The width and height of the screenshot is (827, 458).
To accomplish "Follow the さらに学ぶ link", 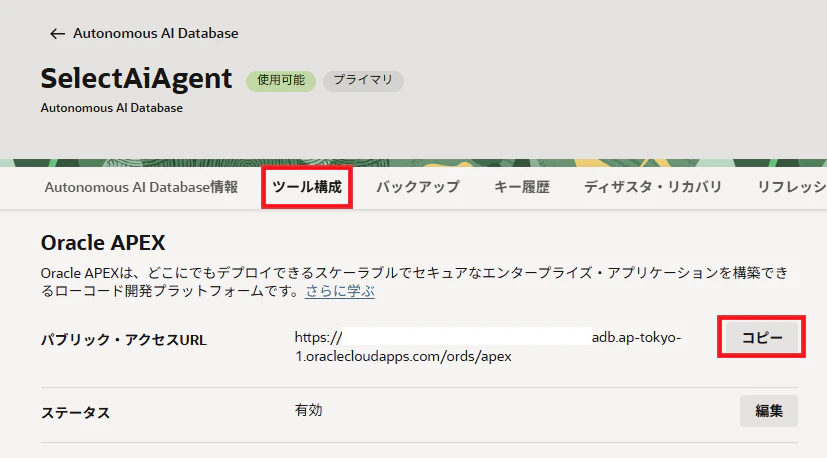I will coord(340,291).
